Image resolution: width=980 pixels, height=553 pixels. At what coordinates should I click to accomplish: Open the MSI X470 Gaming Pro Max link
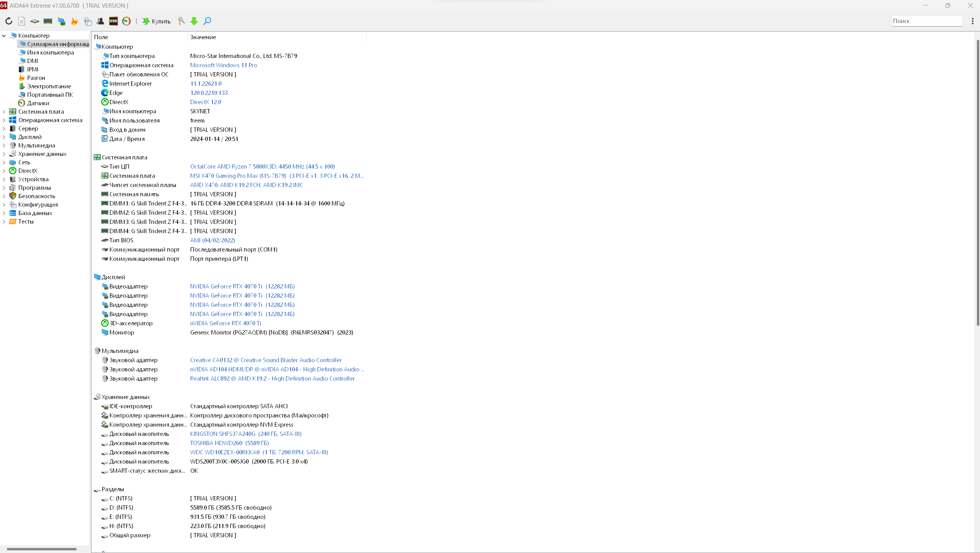click(277, 176)
